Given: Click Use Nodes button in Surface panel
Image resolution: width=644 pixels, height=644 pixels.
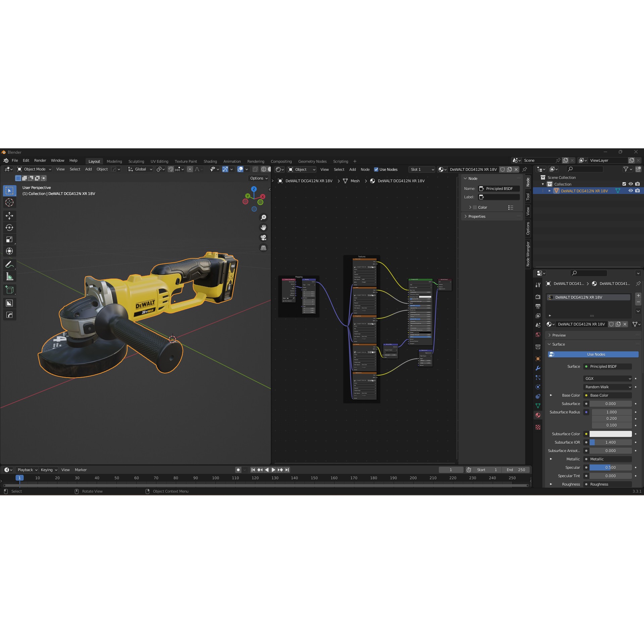Looking at the screenshot, I should pyautogui.click(x=593, y=354).
